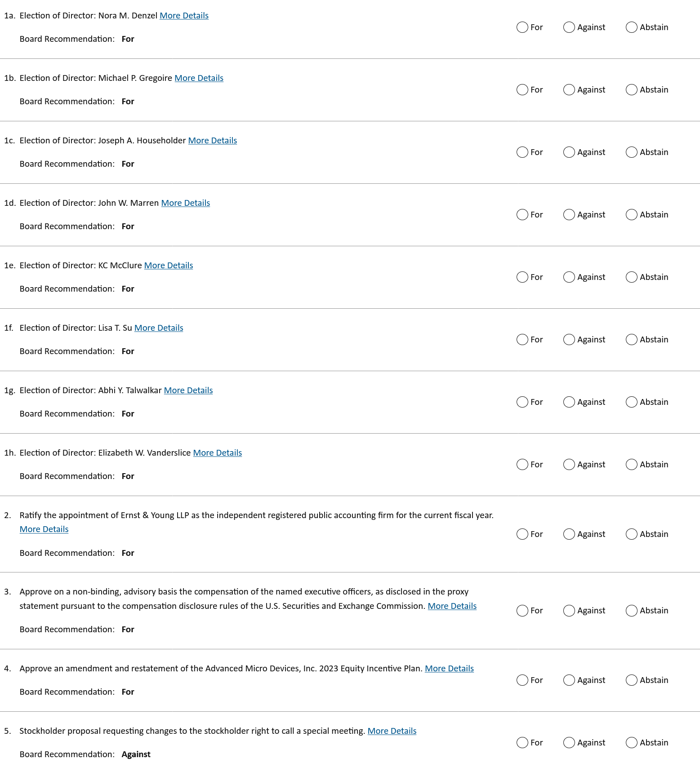Select For on special meeting stockholder proposal
Viewport: 700px width, 763px height.
[522, 743]
